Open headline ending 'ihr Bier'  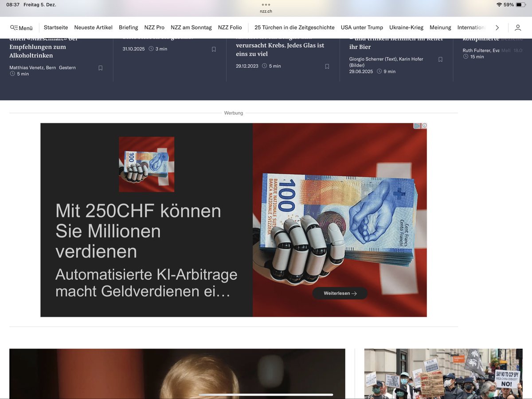(x=396, y=43)
